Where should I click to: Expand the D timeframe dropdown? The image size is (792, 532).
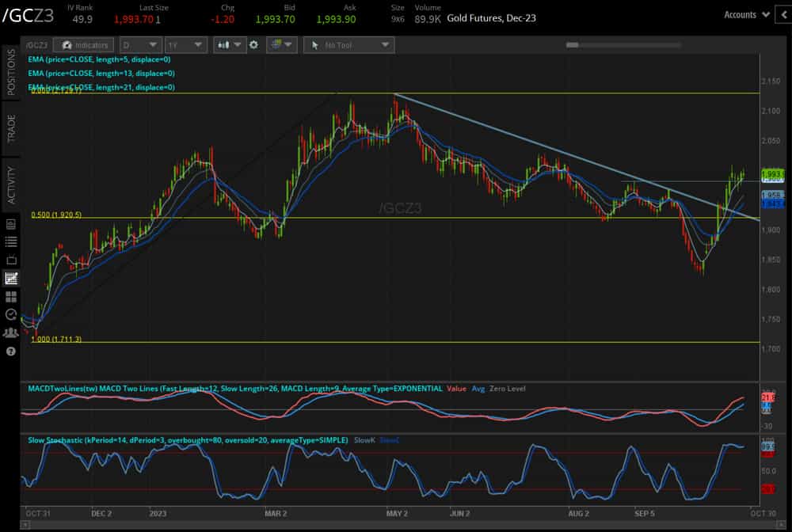[142, 45]
